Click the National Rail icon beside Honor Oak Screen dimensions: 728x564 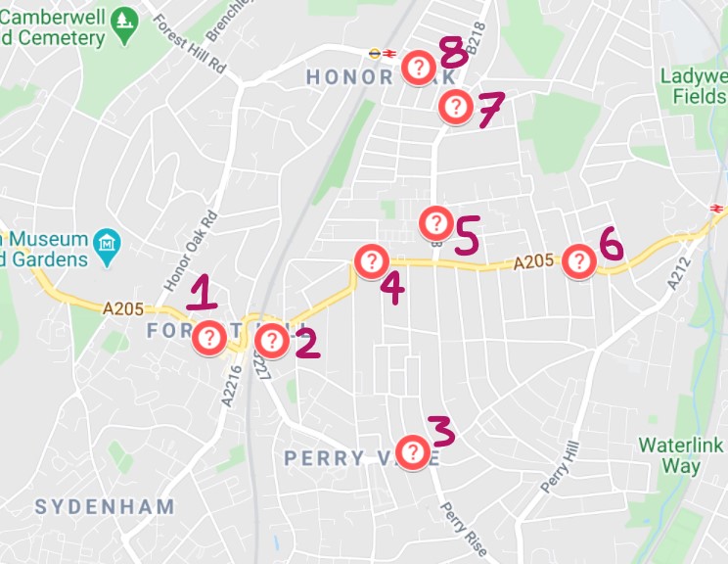tap(389, 54)
